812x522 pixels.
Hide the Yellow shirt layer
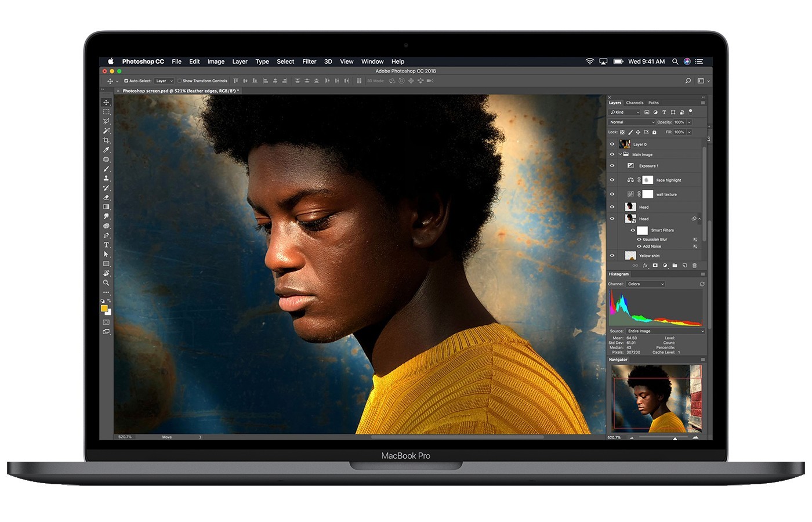(612, 255)
